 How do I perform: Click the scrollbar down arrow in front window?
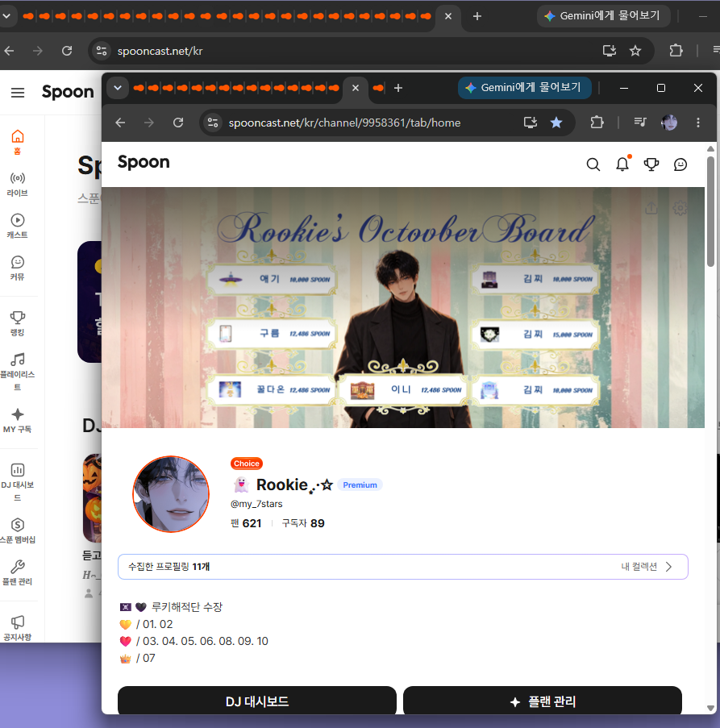(710, 708)
